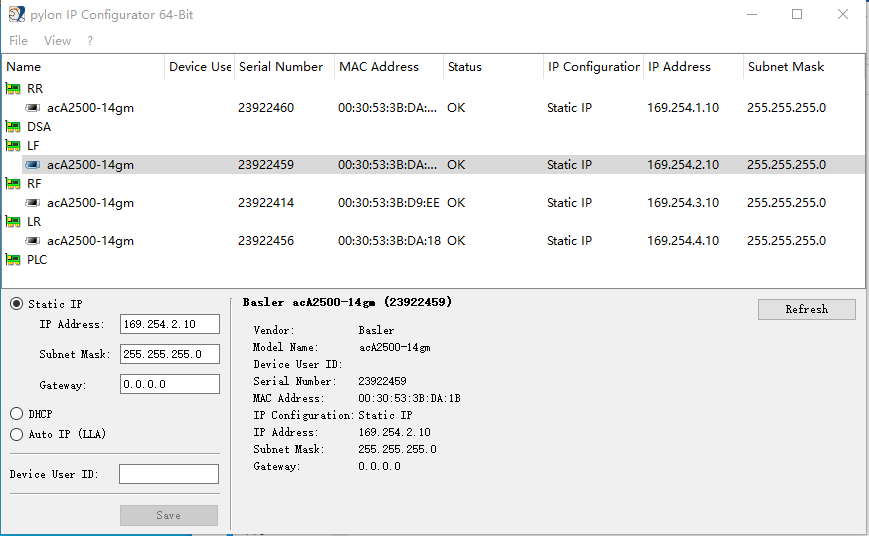This screenshot has width=869, height=536.
Task: Select acA2500-14gm camera under LR
Action: click(90, 241)
